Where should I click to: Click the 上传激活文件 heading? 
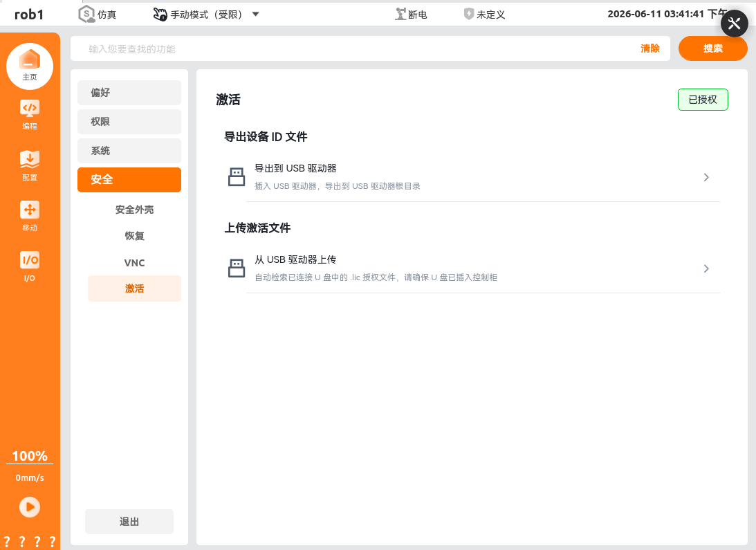(x=257, y=228)
